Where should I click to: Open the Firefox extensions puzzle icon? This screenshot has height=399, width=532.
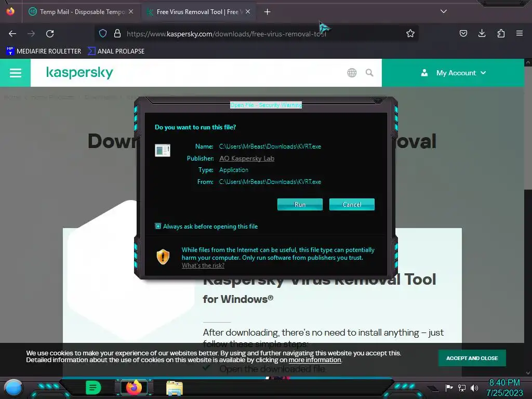tap(501, 33)
